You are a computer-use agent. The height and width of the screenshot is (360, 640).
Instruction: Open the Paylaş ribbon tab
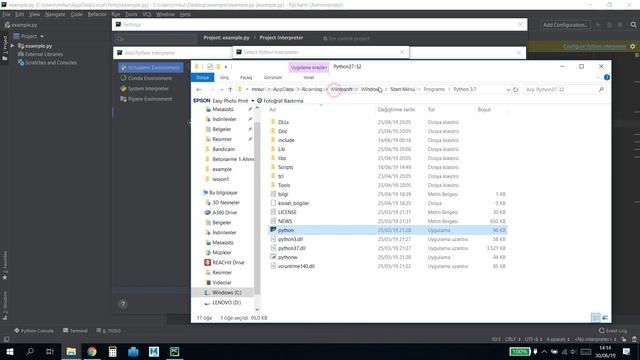click(x=246, y=77)
